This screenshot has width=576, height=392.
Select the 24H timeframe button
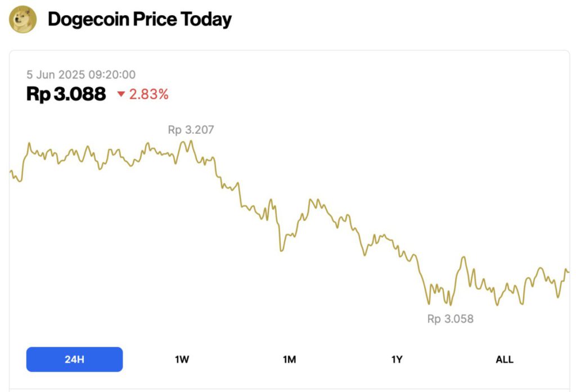click(74, 359)
